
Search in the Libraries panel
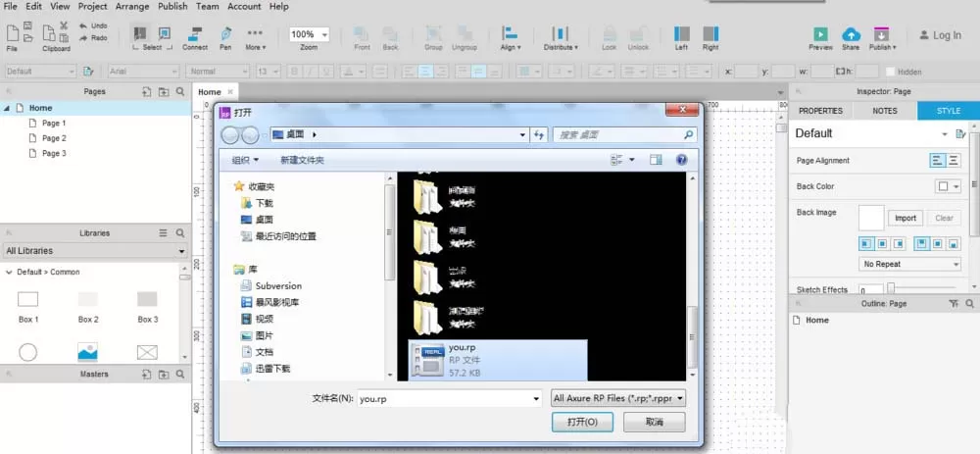pyautogui.click(x=180, y=233)
